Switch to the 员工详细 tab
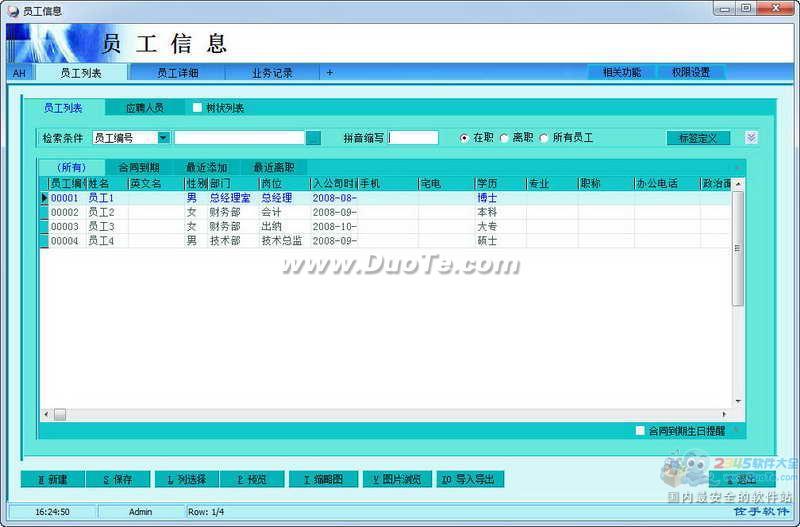The height and width of the screenshot is (527, 800). (177, 73)
